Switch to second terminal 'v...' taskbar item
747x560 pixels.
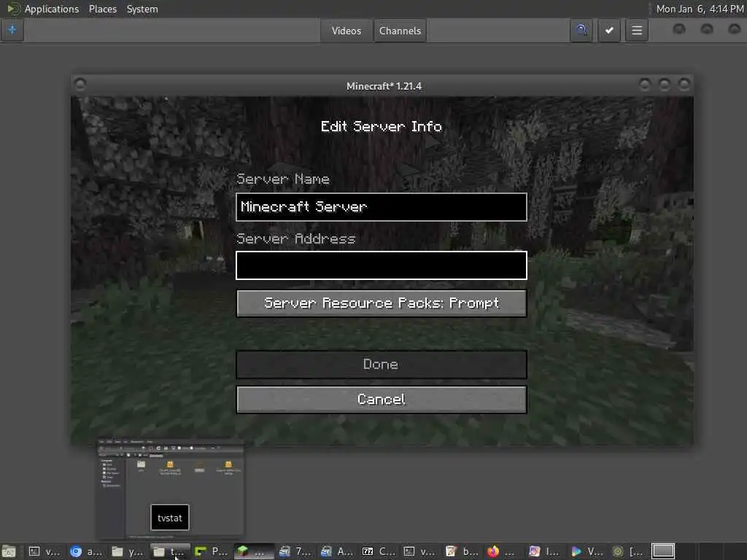coord(419,551)
